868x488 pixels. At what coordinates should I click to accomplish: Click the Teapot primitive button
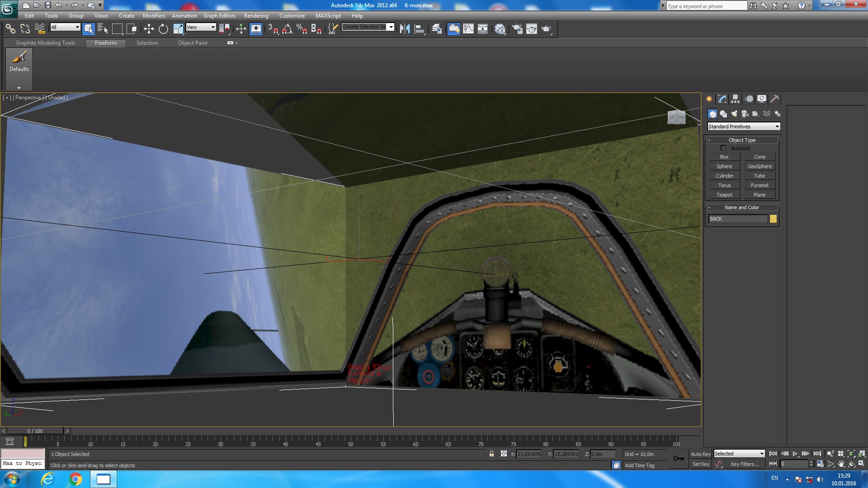[724, 195]
